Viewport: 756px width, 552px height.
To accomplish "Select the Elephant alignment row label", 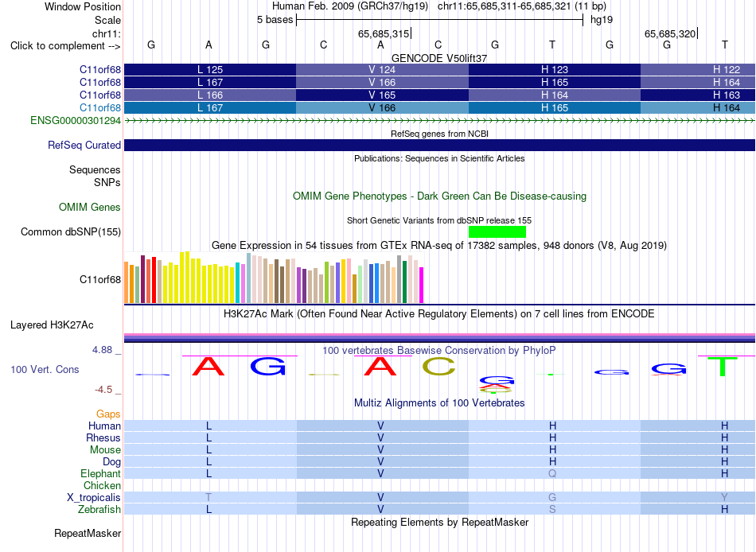I will tap(100, 474).
